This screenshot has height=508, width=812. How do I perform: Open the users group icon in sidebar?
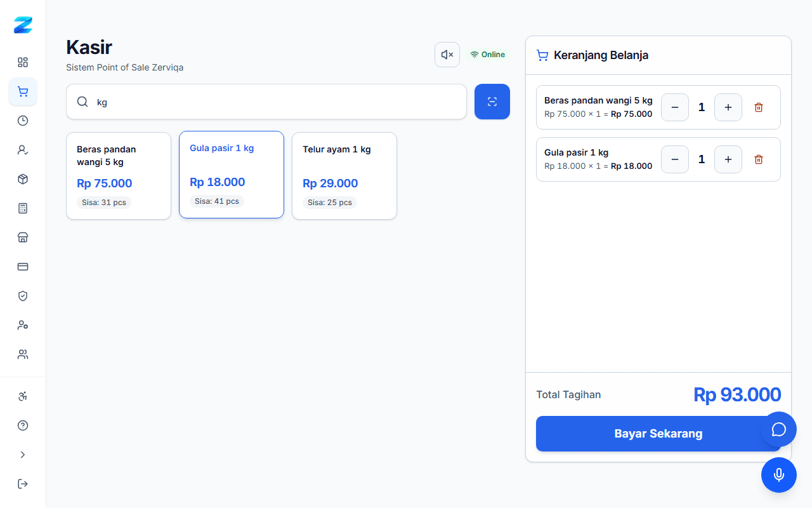pyautogui.click(x=23, y=354)
